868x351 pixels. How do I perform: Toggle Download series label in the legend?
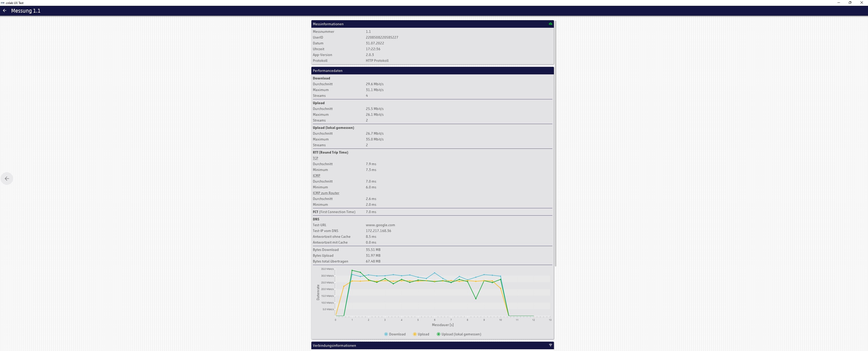[x=397, y=334]
